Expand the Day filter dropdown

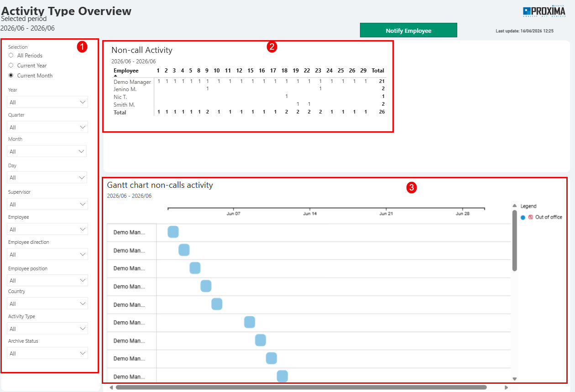coord(47,178)
